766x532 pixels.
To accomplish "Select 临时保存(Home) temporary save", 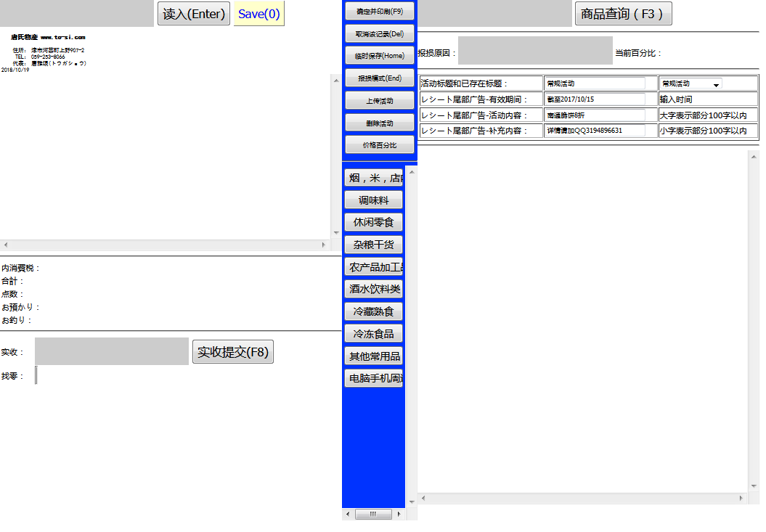I will point(380,56).
